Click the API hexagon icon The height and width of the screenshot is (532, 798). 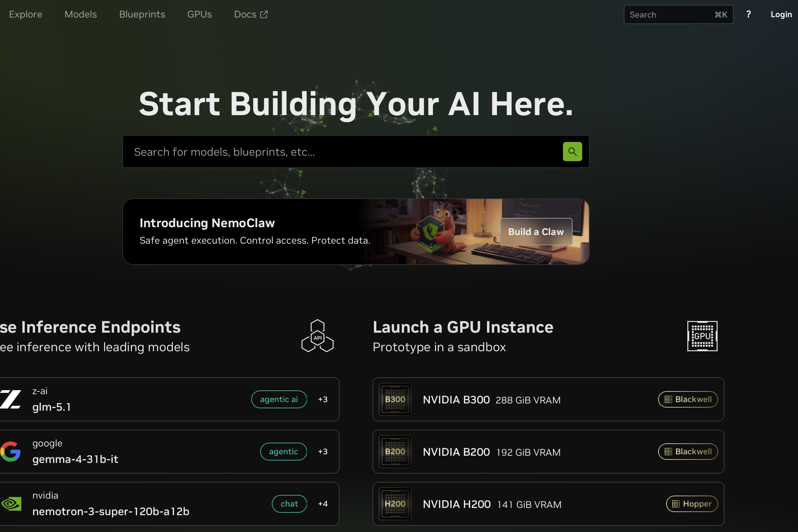tap(317, 336)
